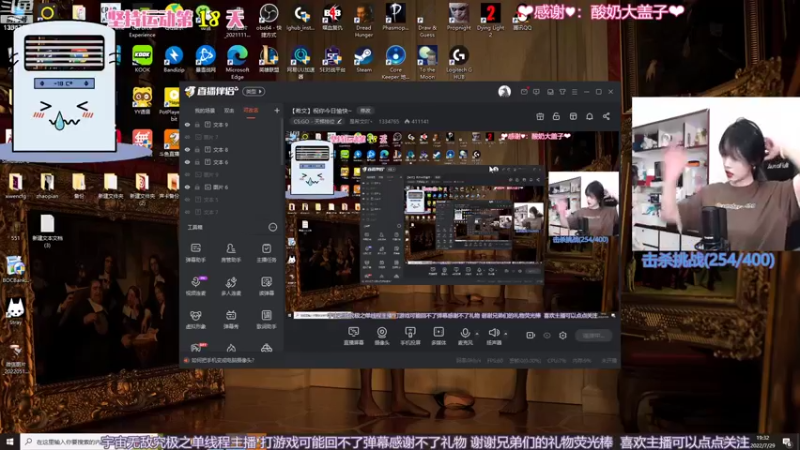Add a new scene with plus button
Image resolution: width=800 pixels, height=450 pixels.
pos(277,110)
